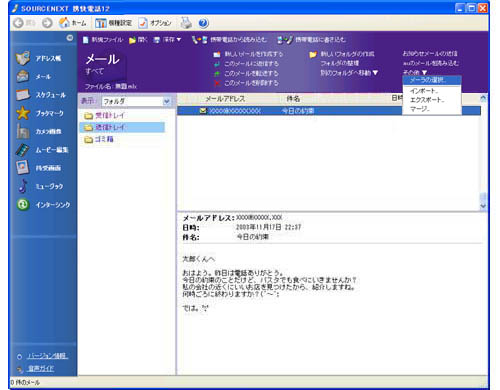The height and width of the screenshot is (390, 500).
Task: Click このメールを削除する delete link
Action: coord(246,83)
